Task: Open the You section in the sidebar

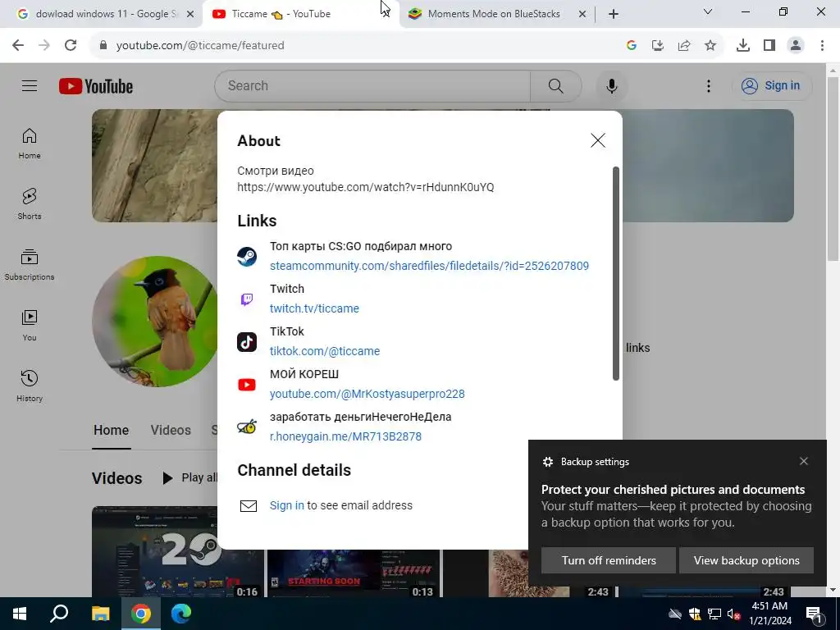Action: click(x=30, y=325)
